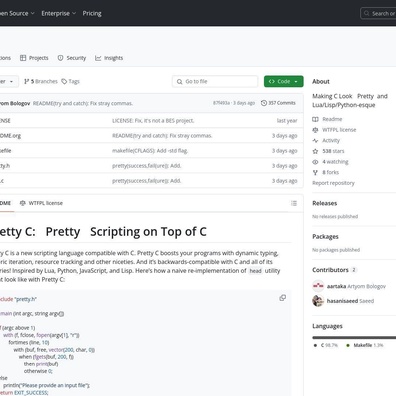The height and width of the screenshot is (396, 396).
Task: Click the fork icon beside 8 forks
Action: [315, 172]
